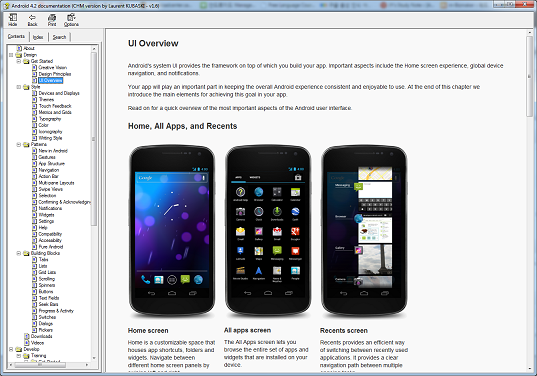Open the Design Principles topic
The width and height of the screenshot is (537, 376).
point(55,74)
